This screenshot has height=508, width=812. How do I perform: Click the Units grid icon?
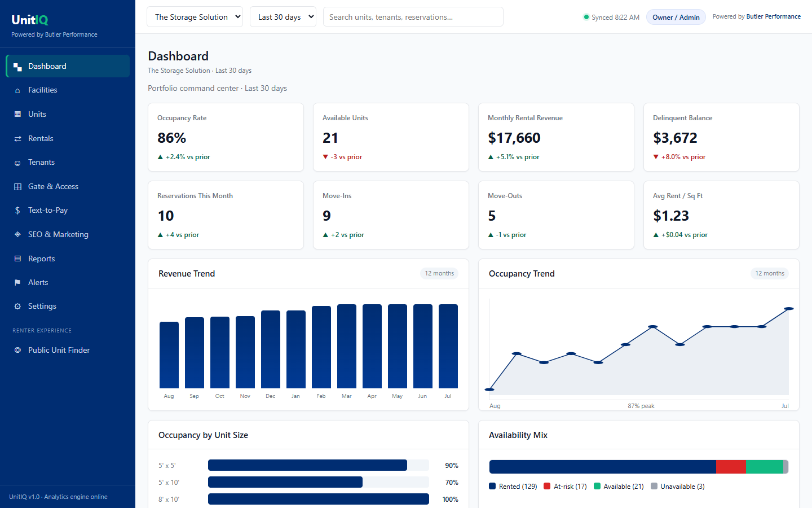(17, 114)
